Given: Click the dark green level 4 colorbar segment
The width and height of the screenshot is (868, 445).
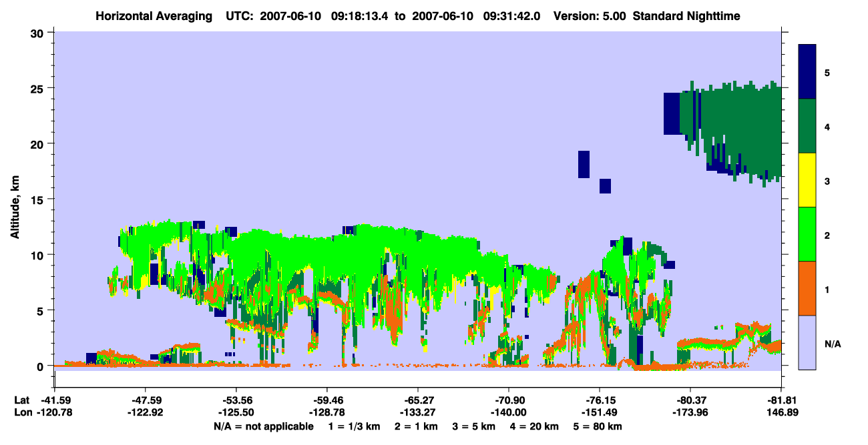Looking at the screenshot, I should [807, 126].
